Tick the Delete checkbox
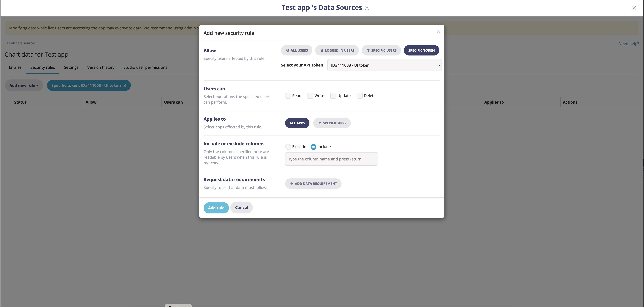The width and height of the screenshot is (644, 307). point(360,96)
